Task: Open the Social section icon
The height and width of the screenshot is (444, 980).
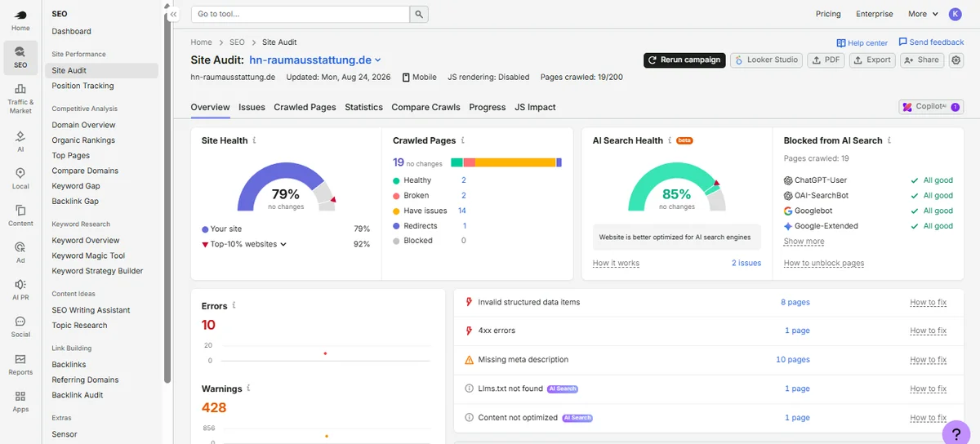Action: [20, 326]
